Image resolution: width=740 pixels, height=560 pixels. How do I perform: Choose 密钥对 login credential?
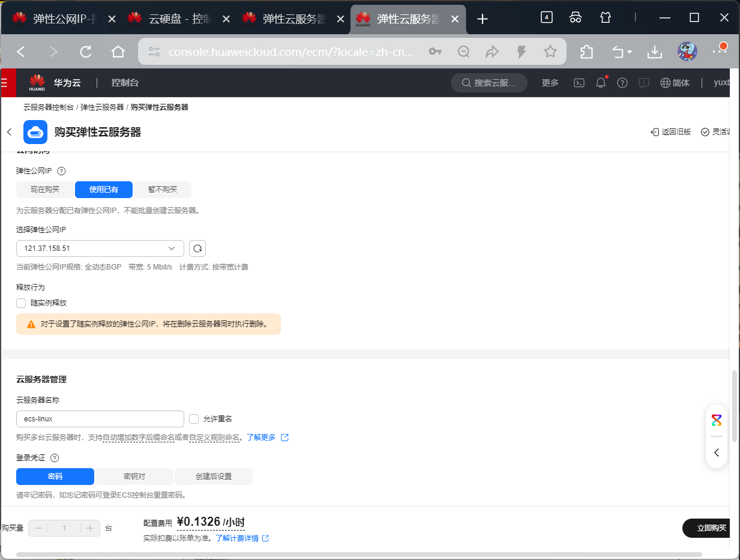tap(134, 477)
